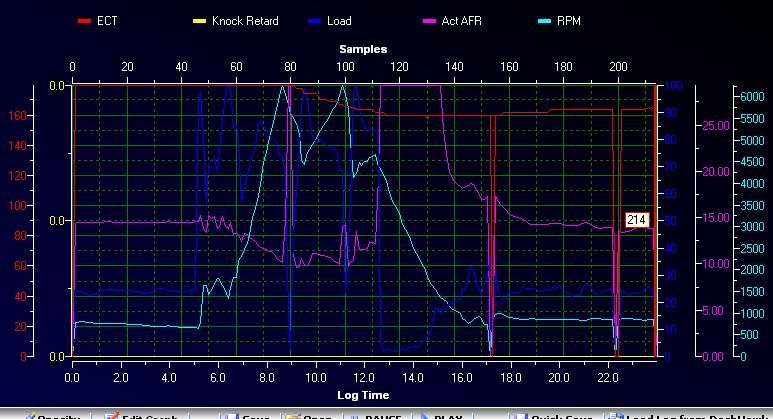Click the Edit Graph toolbar icon
773x419 pixels.
coord(110,415)
